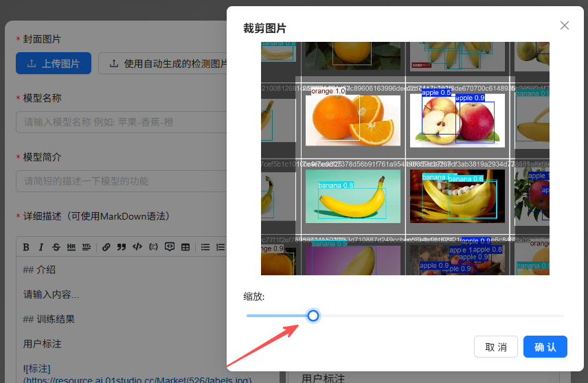Screen dimensions: 588x383
Task: Close the 裁剪图片 dialog
Action: tap(565, 25)
